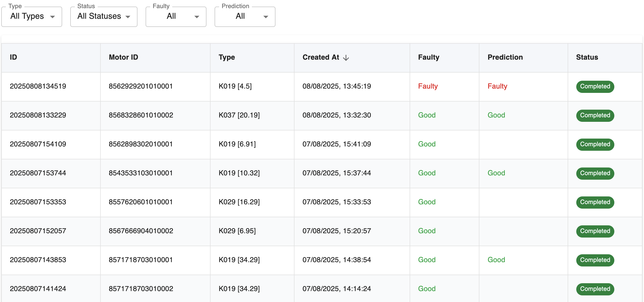The image size is (644, 302).
Task: Open the Status filter dropdown
Action: point(103,16)
